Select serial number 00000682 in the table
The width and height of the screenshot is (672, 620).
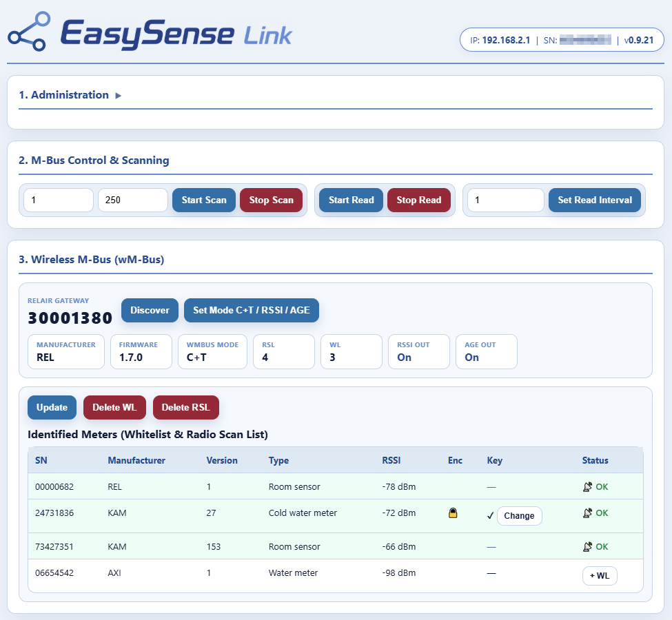pyautogui.click(x=54, y=487)
